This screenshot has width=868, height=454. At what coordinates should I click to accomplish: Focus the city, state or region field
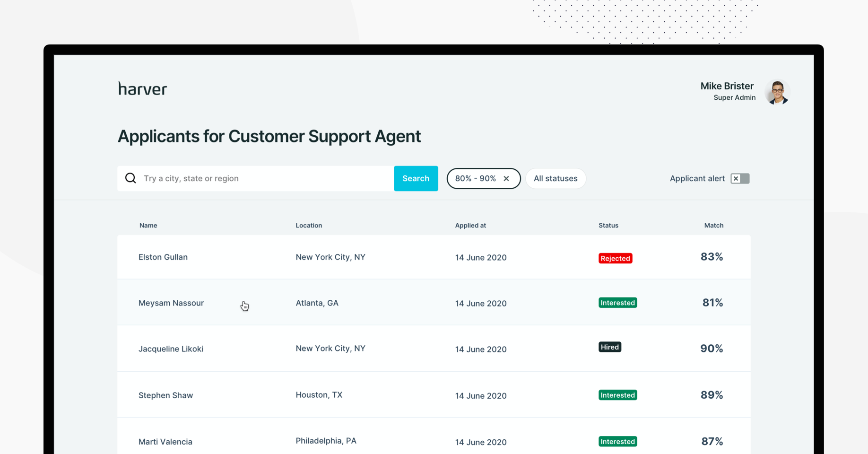click(265, 178)
